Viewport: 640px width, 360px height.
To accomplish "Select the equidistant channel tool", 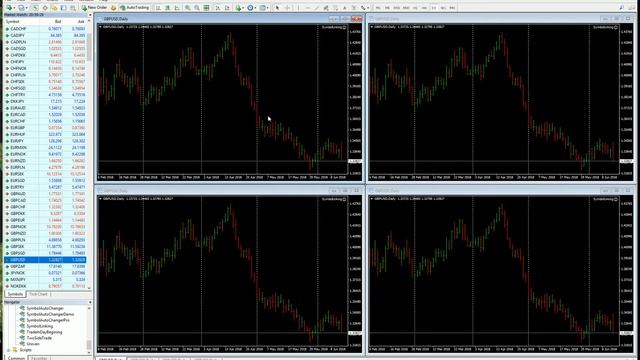I will pos(326,8).
